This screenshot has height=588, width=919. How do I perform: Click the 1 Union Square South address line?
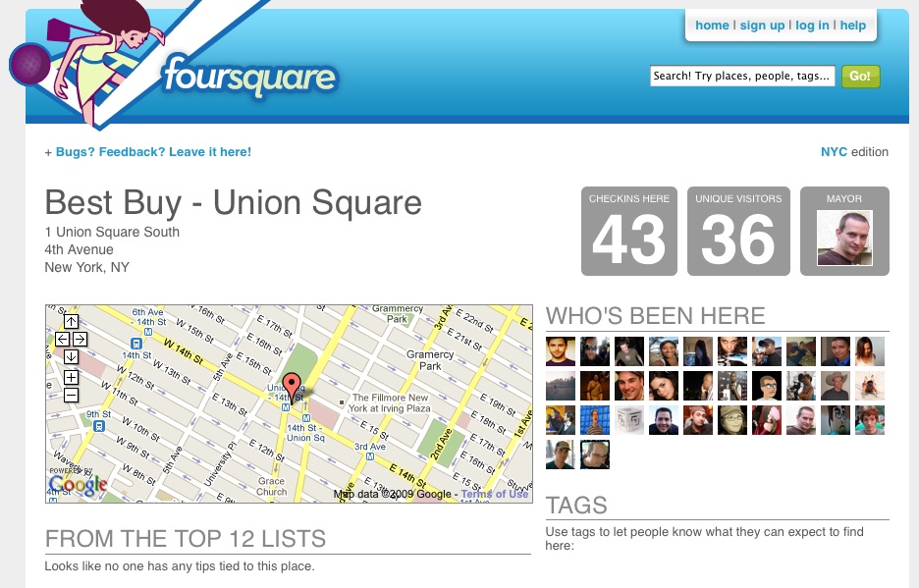[112, 232]
